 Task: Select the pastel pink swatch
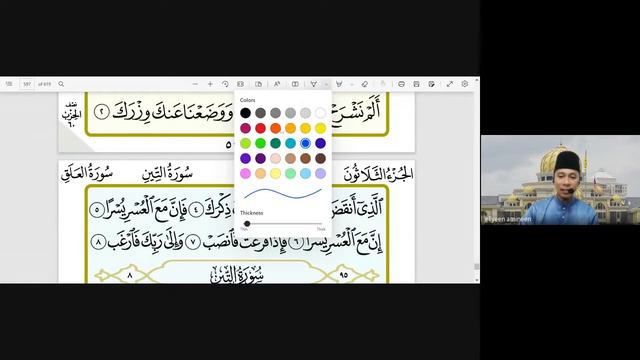click(x=245, y=173)
